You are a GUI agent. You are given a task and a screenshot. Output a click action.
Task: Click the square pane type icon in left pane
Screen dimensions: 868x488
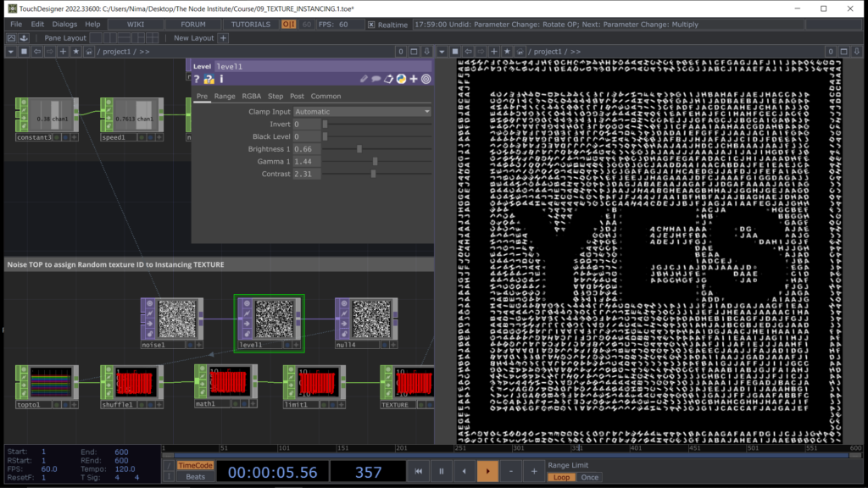click(24, 52)
